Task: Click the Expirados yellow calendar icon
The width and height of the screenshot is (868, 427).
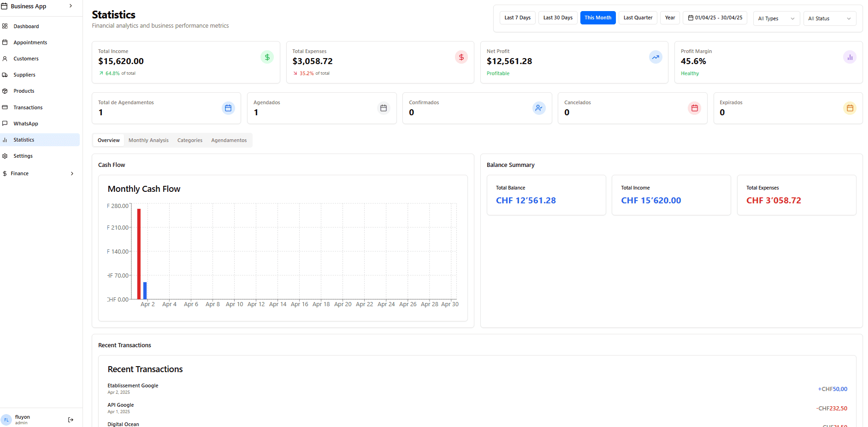Action: (x=850, y=108)
